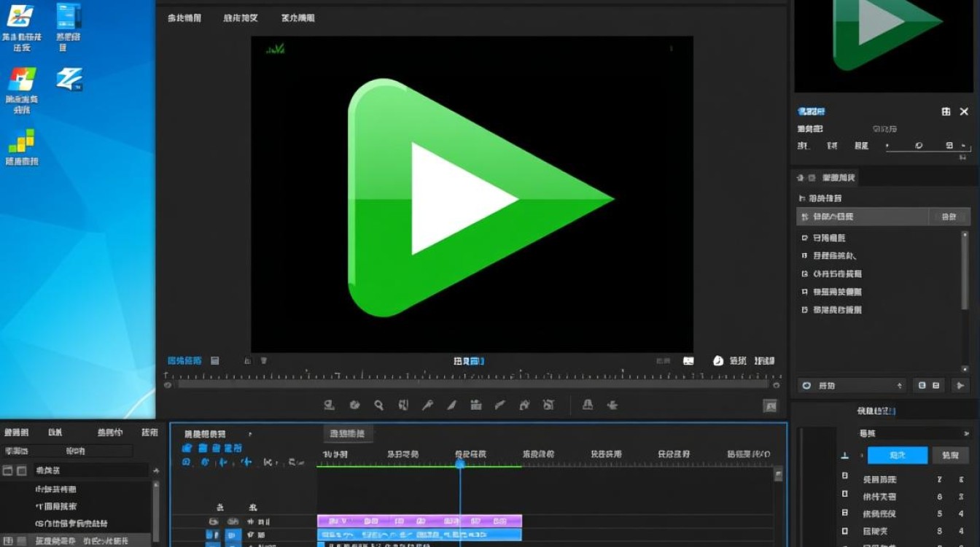Click the blue playhead marker on timeline ruler
This screenshot has height=547, width=980.
click(460, 463)
